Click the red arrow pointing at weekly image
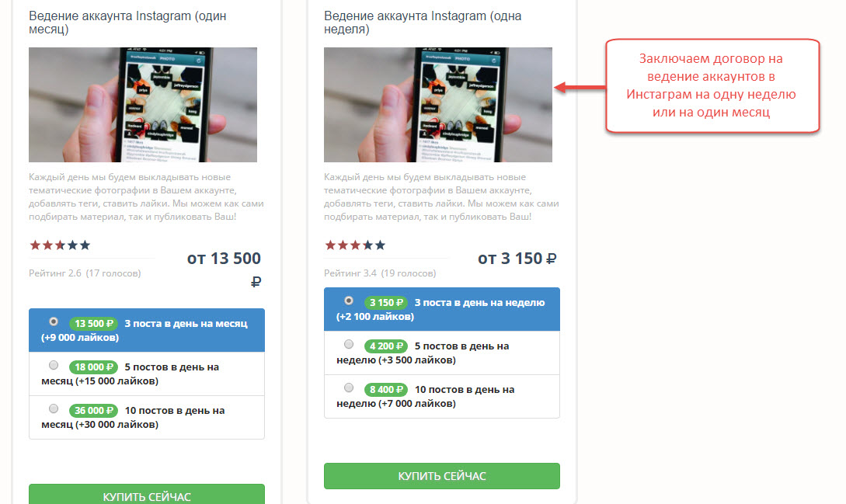Image resolution: width=846 pixels, height=504 pixels. [580, 88]
